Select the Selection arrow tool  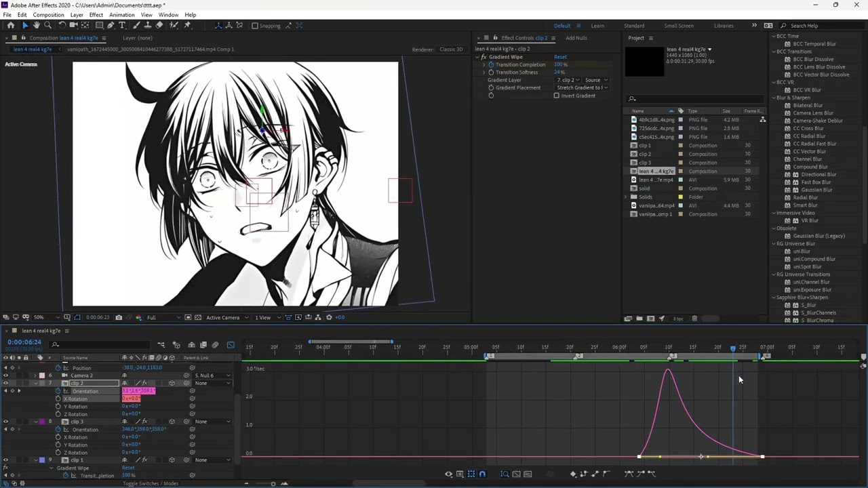pyautogui.click(x=25, y=25)
